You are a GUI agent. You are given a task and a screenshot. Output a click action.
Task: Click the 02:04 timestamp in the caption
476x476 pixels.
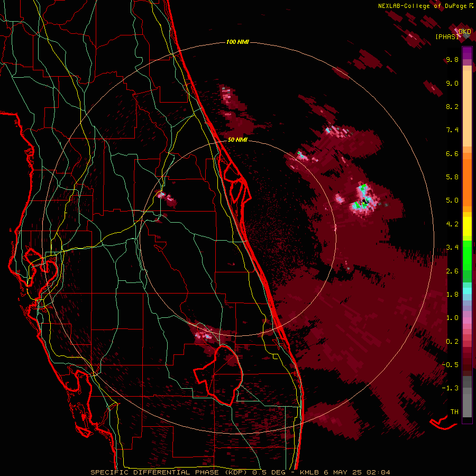[x=378, y=472]
